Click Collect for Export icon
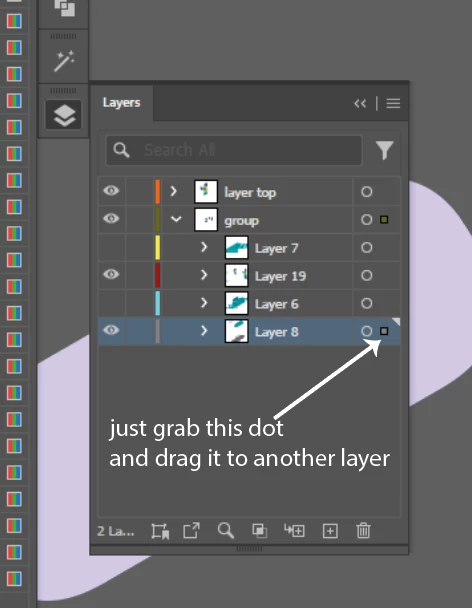Screen dimensions: 472x608 [160, 531]
